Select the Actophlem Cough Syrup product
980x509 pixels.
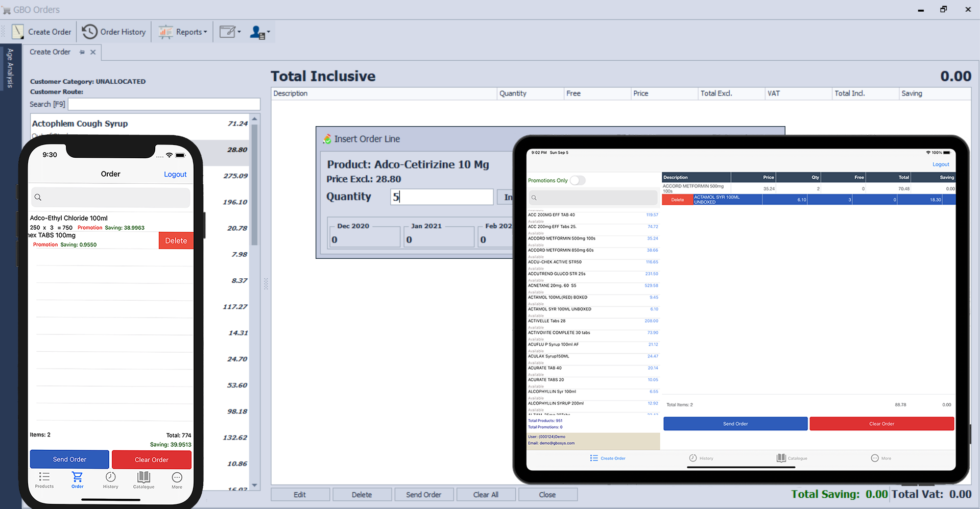coord(80,124)
